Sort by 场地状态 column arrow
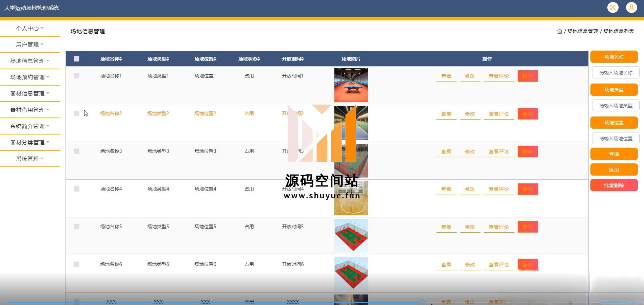The image size is (644, 305). click(259, 59)
